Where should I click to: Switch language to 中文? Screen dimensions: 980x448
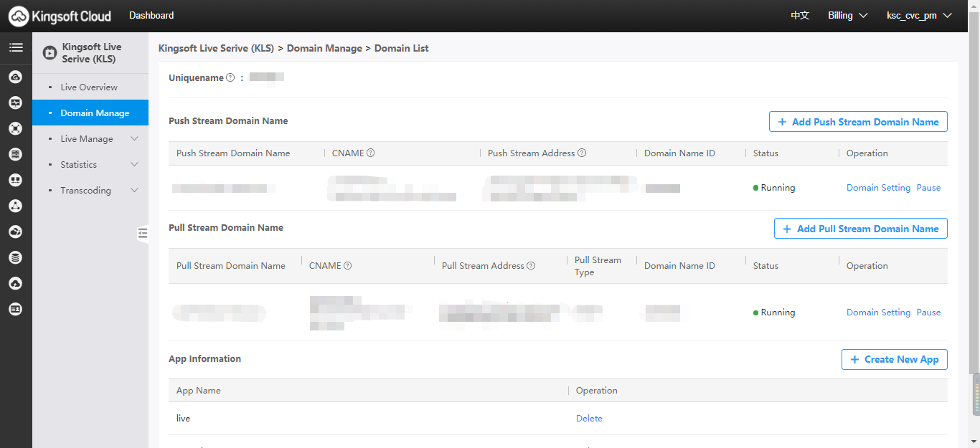(800, 15)
